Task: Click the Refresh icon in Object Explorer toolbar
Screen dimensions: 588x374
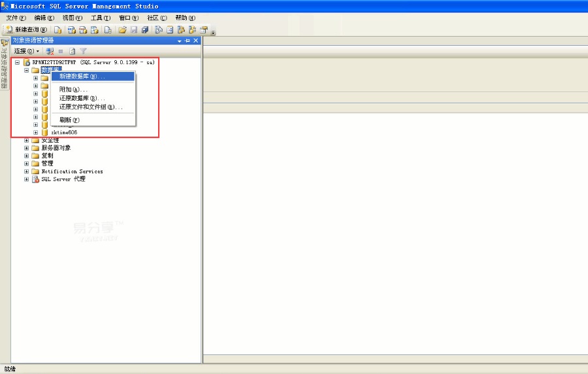Action: (x=72, y=51)
